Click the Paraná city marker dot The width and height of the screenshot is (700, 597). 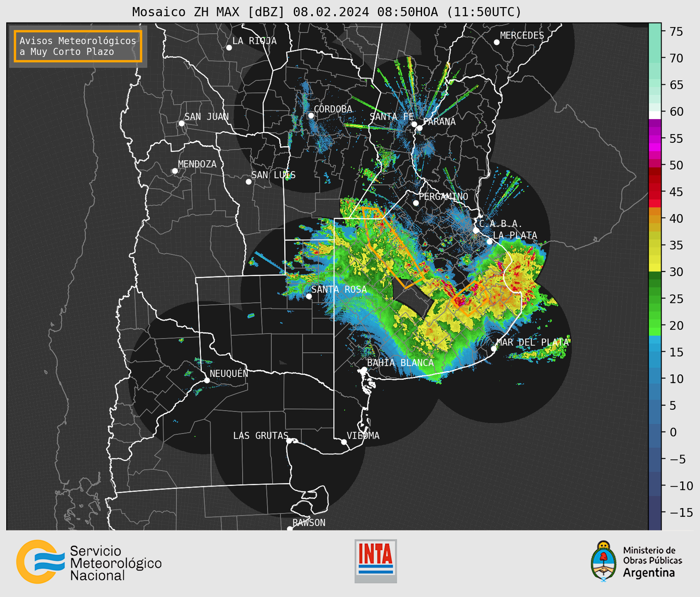[420, 128]
